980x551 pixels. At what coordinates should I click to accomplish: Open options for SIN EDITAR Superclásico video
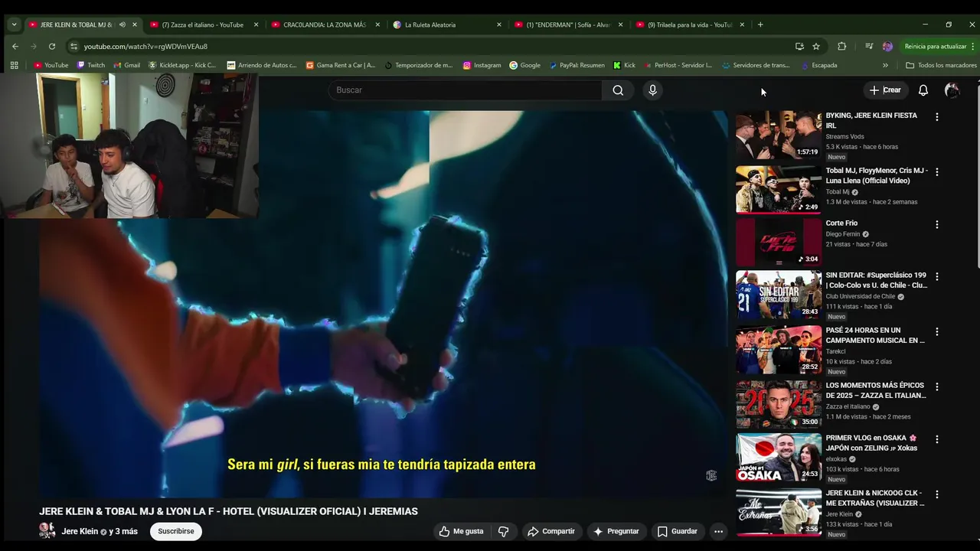(x=936, y=276)
